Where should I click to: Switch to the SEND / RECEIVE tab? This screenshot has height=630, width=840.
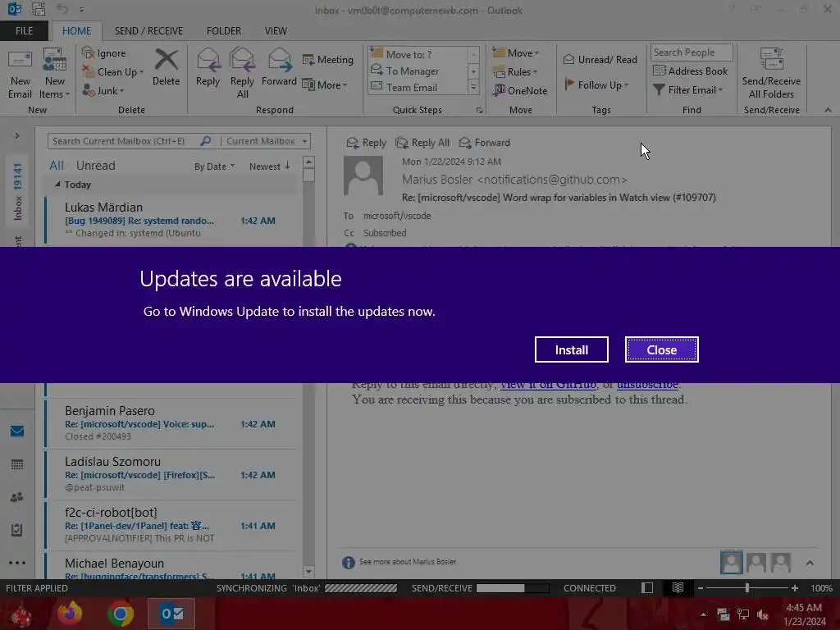click(x=148, y=31)
